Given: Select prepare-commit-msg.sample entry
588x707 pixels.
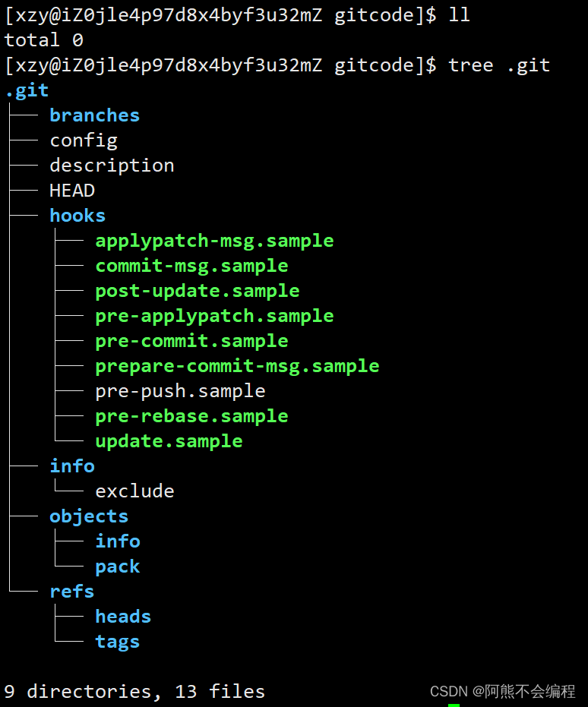Looking at the screenshot, I should pos(237,366).
